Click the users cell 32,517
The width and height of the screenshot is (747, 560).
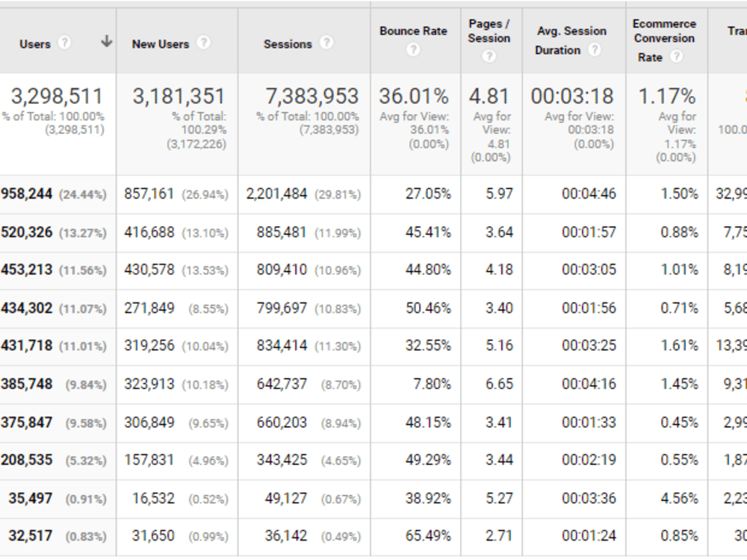[31, 535]
